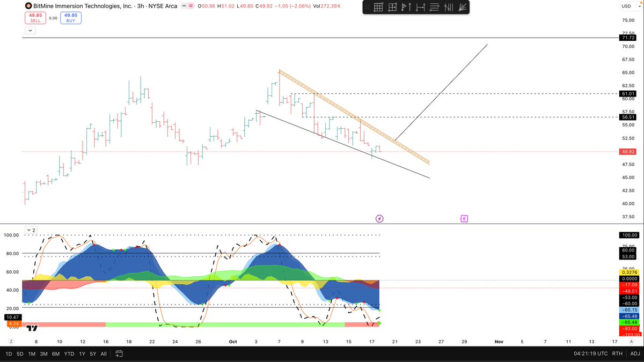Image resolution: width=644 pixels, height=362 pixels.
Task: Click the Oct label on time axis
Action: coord(233,342)
